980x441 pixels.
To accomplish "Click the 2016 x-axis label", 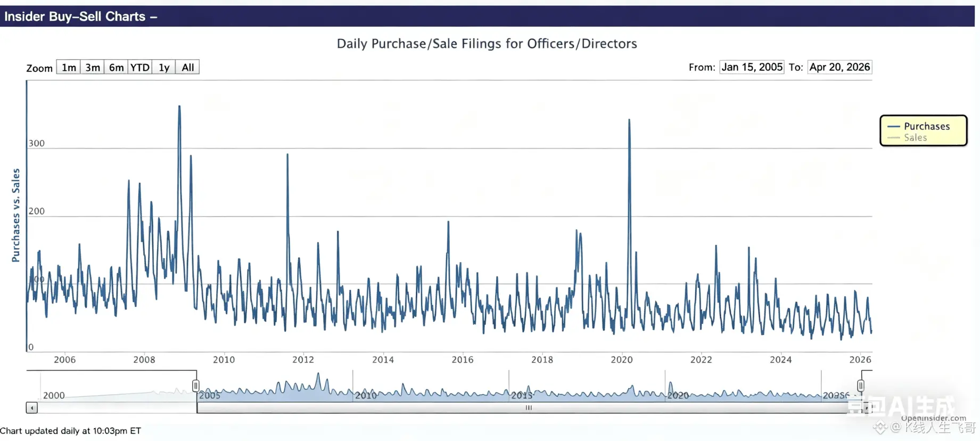I will coord(463,360).
